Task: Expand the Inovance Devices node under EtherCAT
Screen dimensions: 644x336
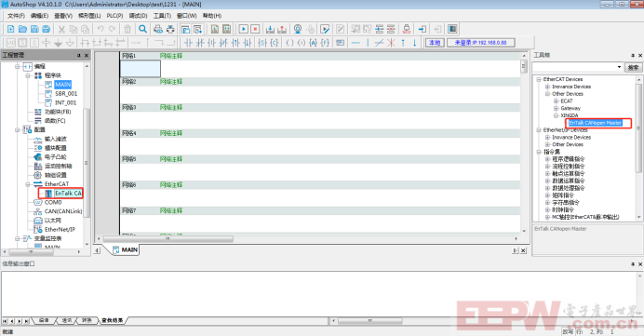Action: [547, 87]
